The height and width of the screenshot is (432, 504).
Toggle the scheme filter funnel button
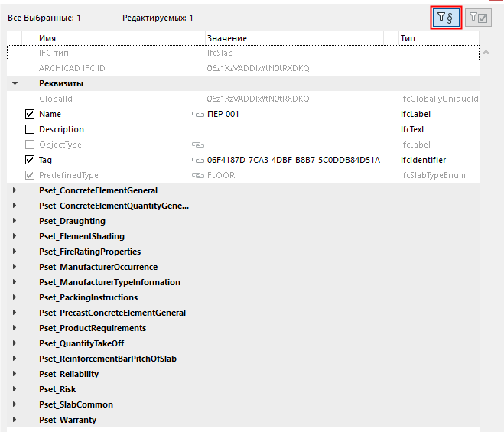(x=446, y=18)
